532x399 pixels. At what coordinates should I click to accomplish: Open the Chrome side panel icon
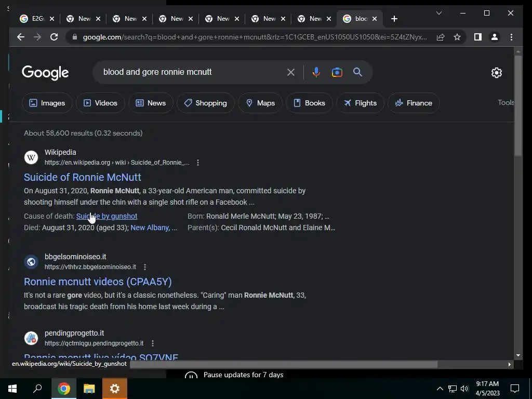478,37
